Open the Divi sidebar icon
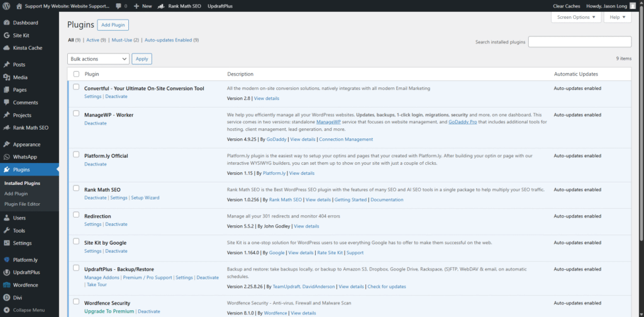This screenshot has width=644, height=317. point(6,298)
